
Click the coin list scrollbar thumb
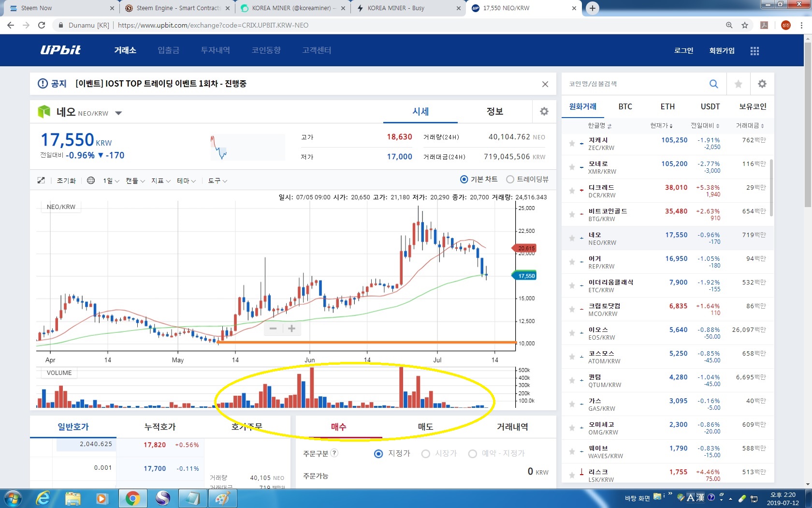pyautogui.click(x=771, y=188)
